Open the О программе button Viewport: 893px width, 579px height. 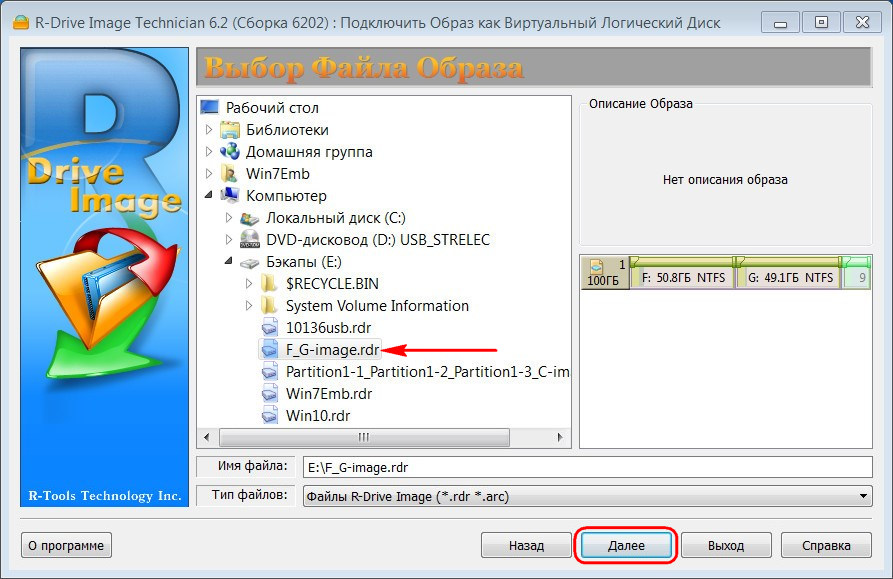(x=66, y=545)
